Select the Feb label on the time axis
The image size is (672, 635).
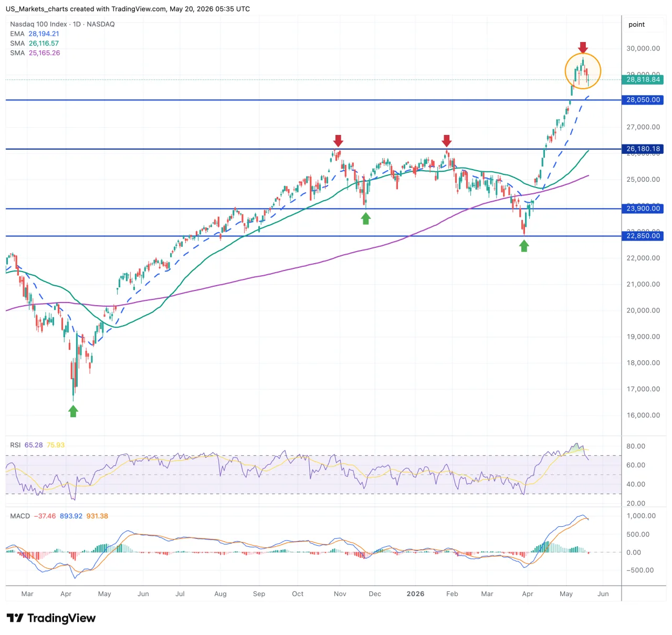pos(452,594)
